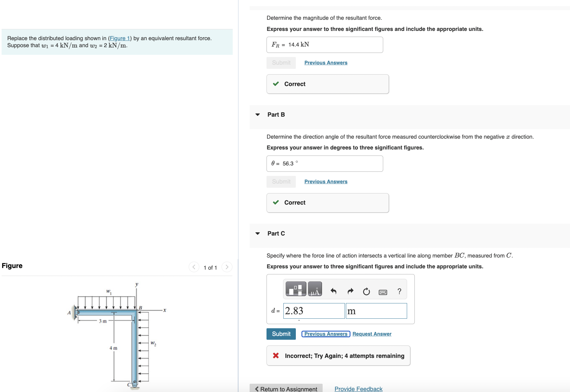Open Provide Feedback link
Screen dimensions: 570x392
pyautogui.click(x=359, y=389)
